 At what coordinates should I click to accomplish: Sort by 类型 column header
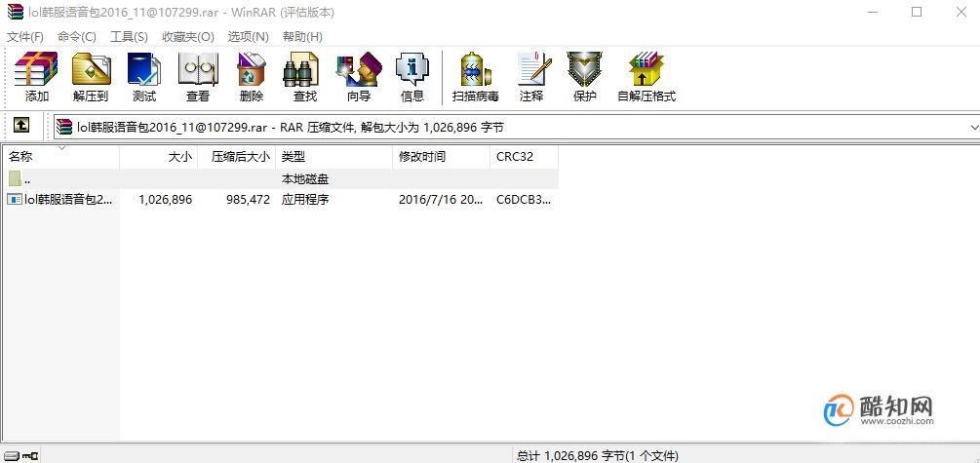pos(334,157)
